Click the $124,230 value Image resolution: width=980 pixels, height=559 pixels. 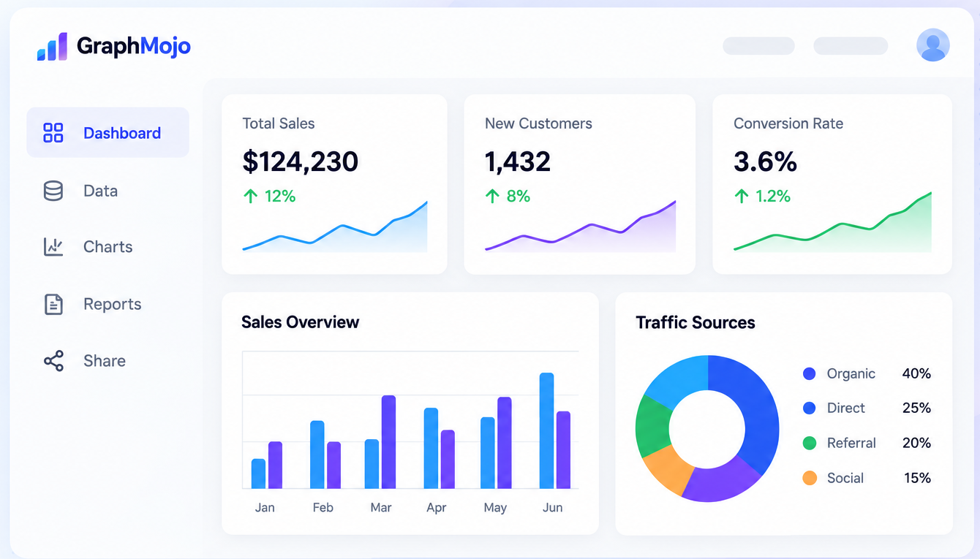301,161
